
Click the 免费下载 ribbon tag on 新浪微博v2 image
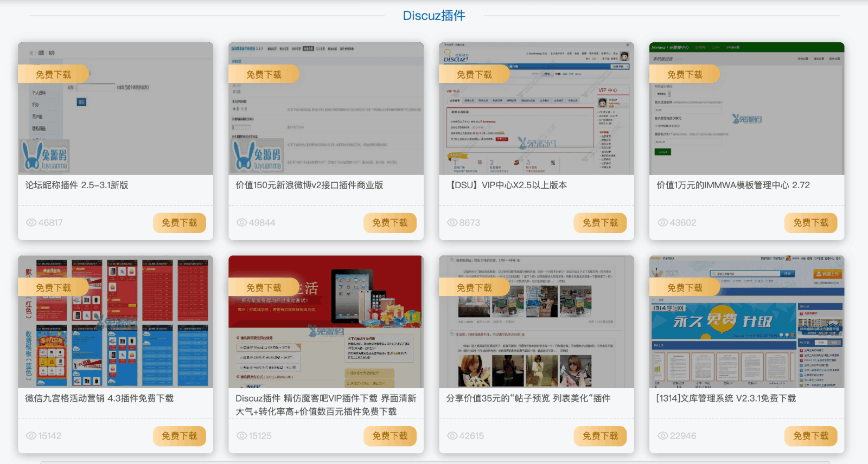(264, 74)
